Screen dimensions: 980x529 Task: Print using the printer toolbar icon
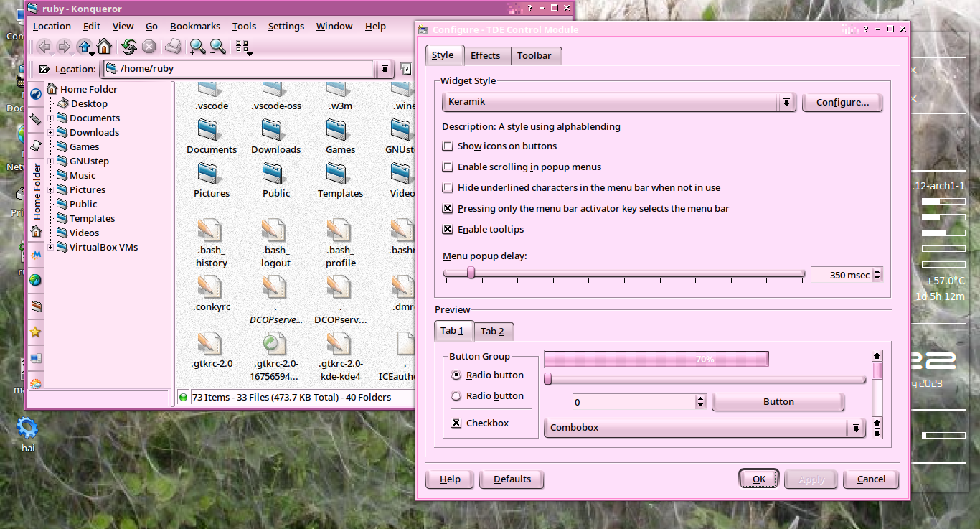coord(173,47)
